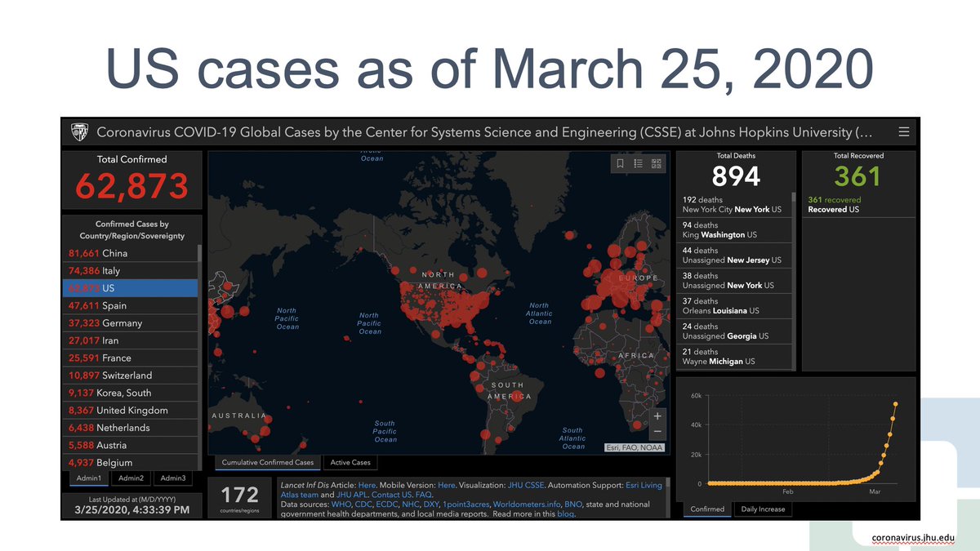The image size is (980, 551).
Task: Select Iran in the country list
Action: (131, 340)
